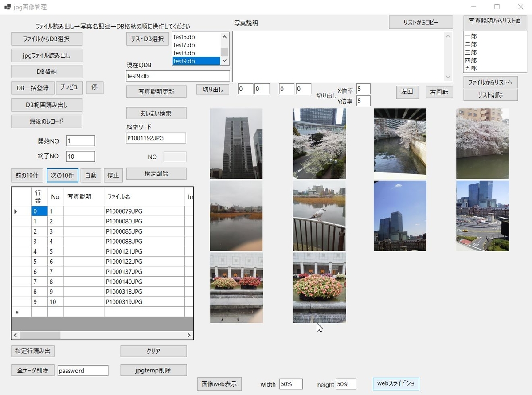
Task: Select test9.db in DB list
Action: click(196, 61)
